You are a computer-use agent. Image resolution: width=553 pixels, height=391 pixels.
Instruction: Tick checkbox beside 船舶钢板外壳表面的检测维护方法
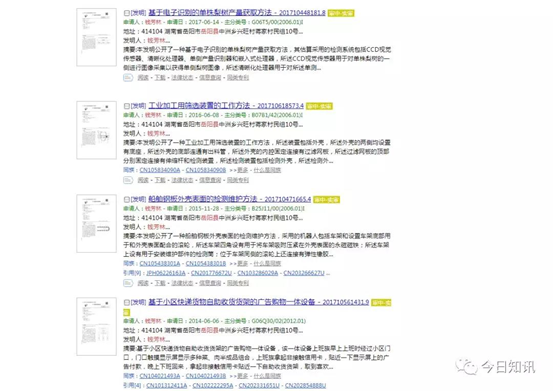pos(127,199)
